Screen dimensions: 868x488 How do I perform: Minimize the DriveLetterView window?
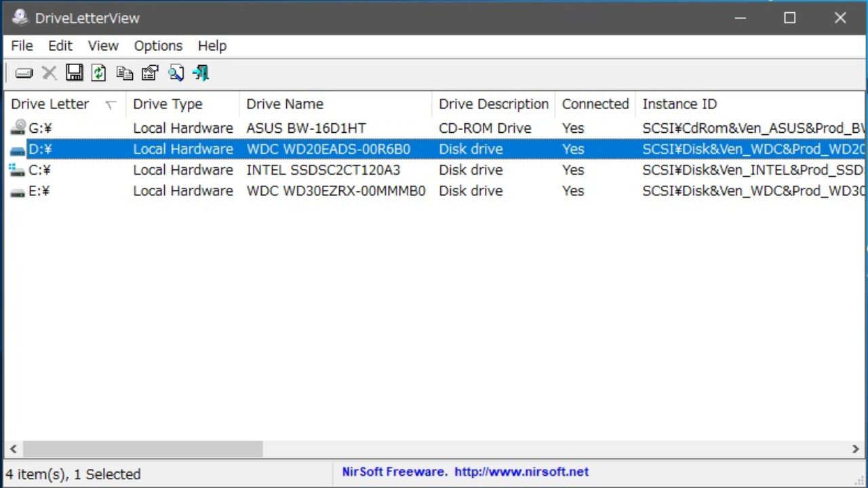[740, 18]
